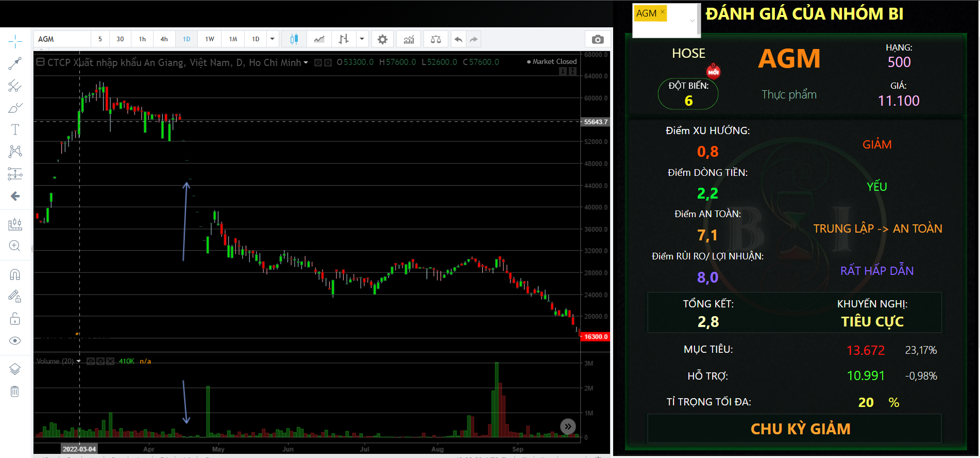Open the indicators chart icon

point(409,39)
